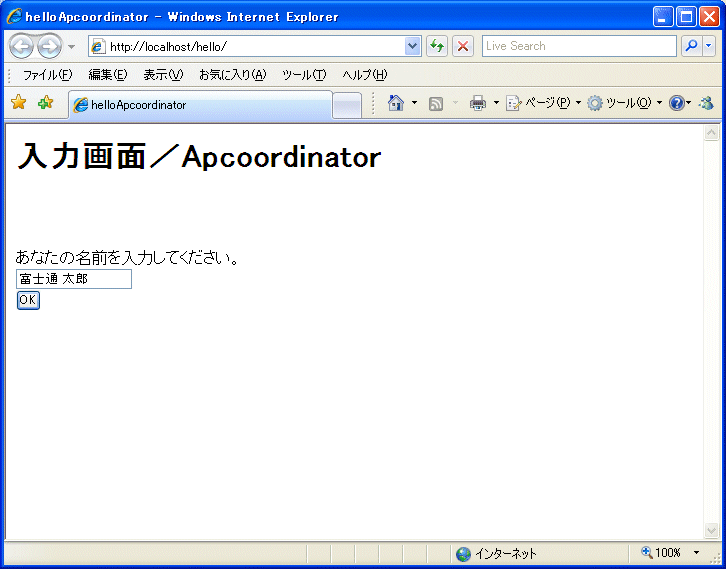Image resolution: width=726 pixels, height=569 pixels.
Task: Click the Print icon in toolbar
Action: click(x=478, y=103)
